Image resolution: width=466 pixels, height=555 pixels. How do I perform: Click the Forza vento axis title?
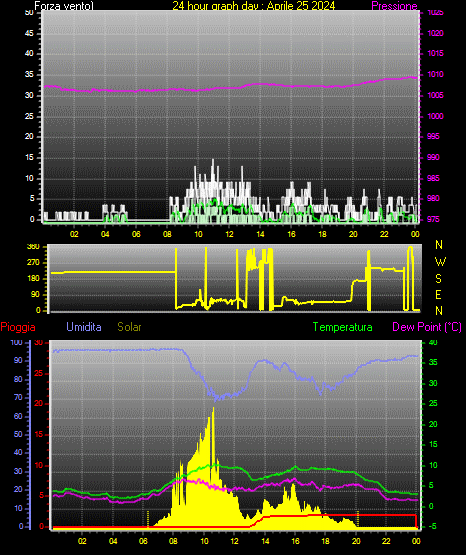(64, 6)
